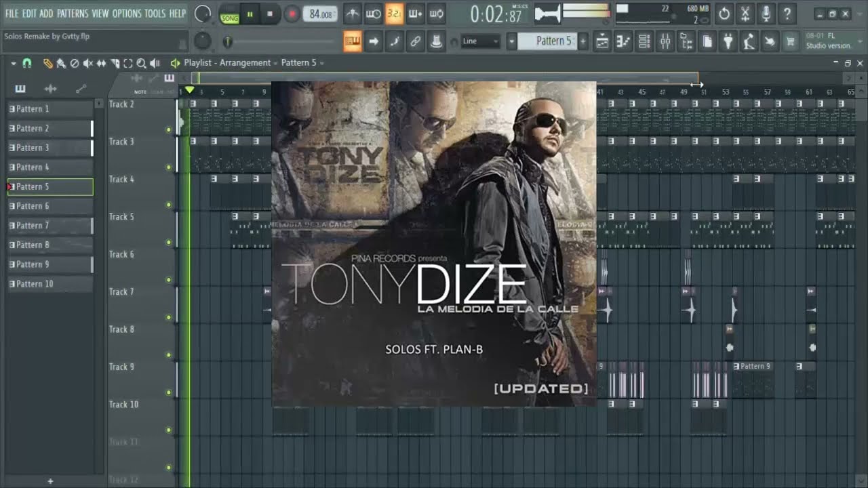Image resolution: width=868 pixels, height=488 pixels.
Task: Click the master pitch knob
Action: point(202,41)
